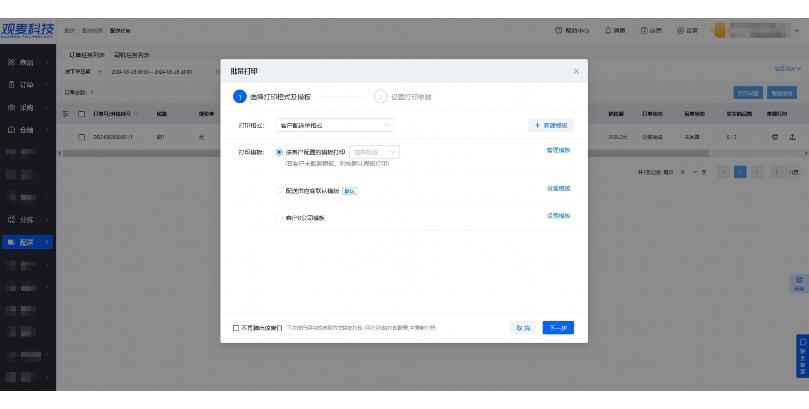
Task: Click the previous page arrow in pagination
Action: point(723,172)
